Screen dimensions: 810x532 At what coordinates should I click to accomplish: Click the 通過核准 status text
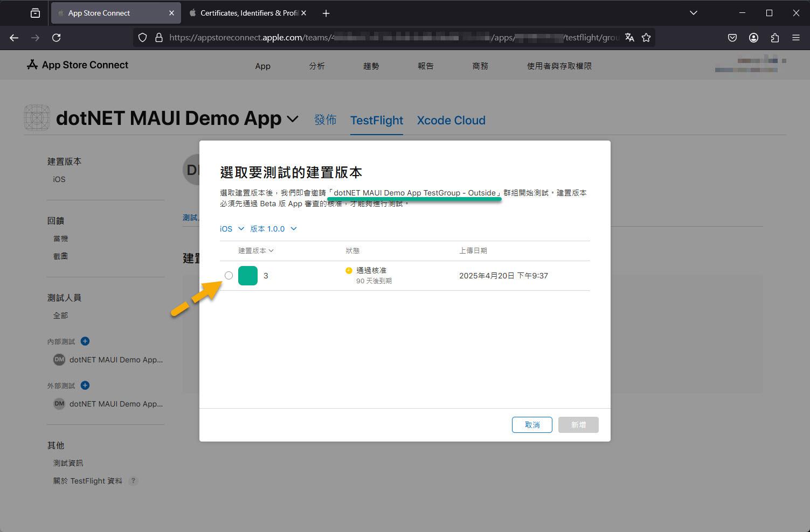pyautogui.click(x=371, y=270)
